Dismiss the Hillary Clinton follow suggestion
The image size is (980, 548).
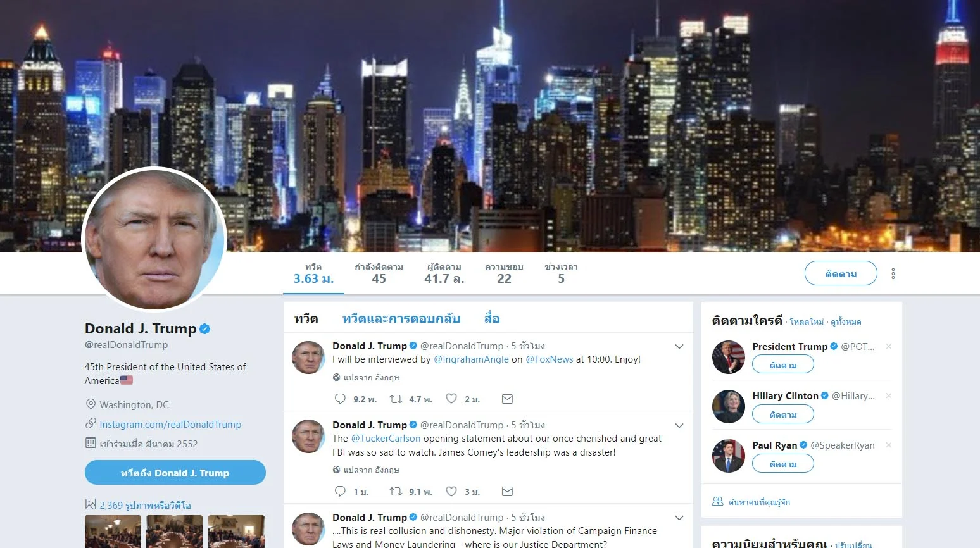click(x=889, y=395)
